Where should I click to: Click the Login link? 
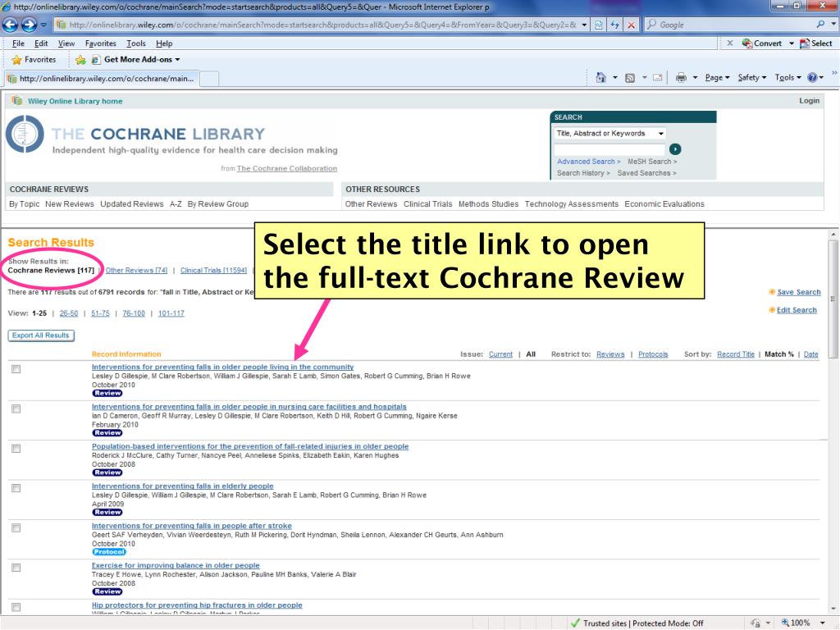pos(809,101)
